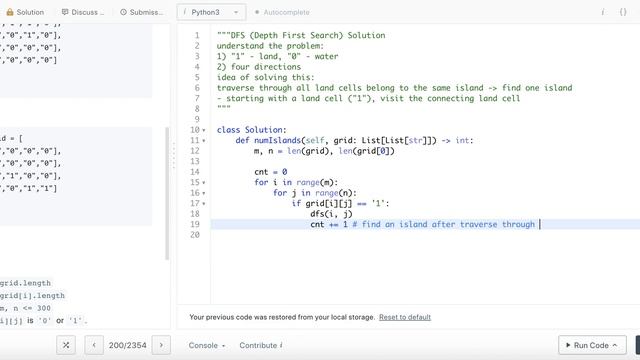Open the Solution tab

[25, 12]
